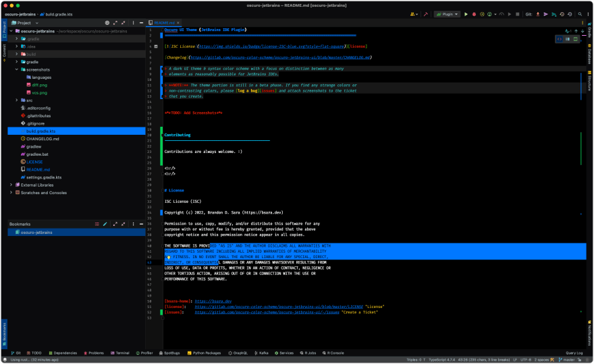Open Project panel options menu
The height and width of the screenshot is (364, 594).
(133, 23)
